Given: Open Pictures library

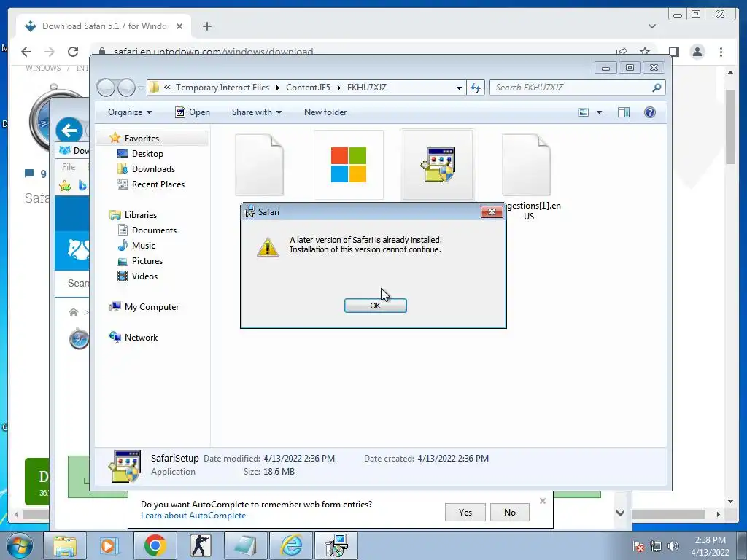Looking at the screenshot, I should pyautogui.click(x=147, y=261).
